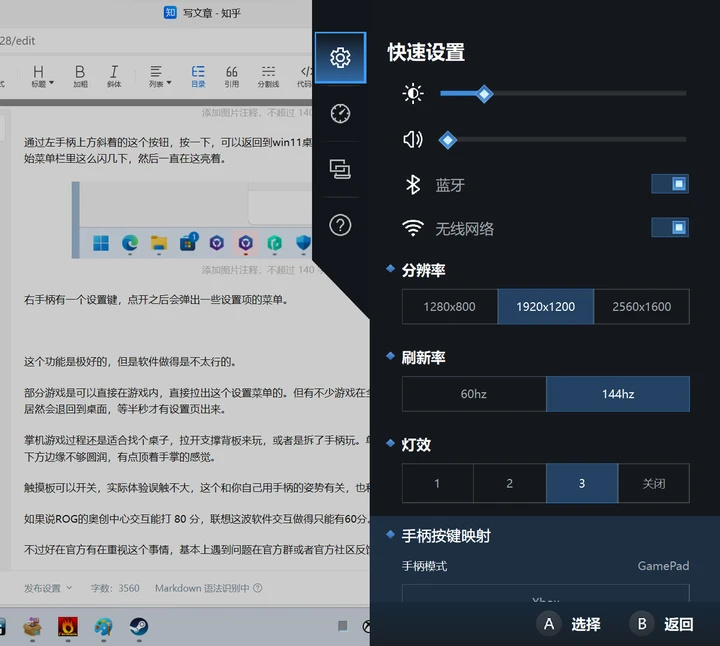
Task: Adjust the brightness slider handle
Action: [x=484, y=94]
